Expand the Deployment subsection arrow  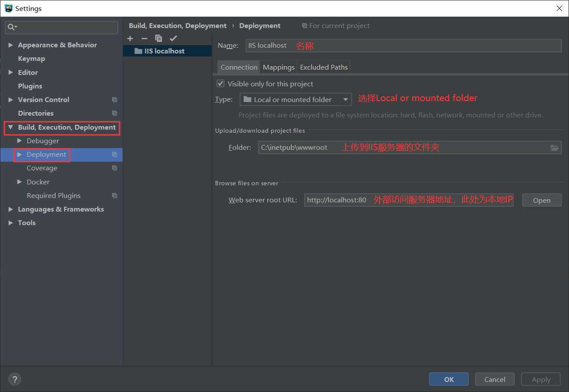click(19, 155)
